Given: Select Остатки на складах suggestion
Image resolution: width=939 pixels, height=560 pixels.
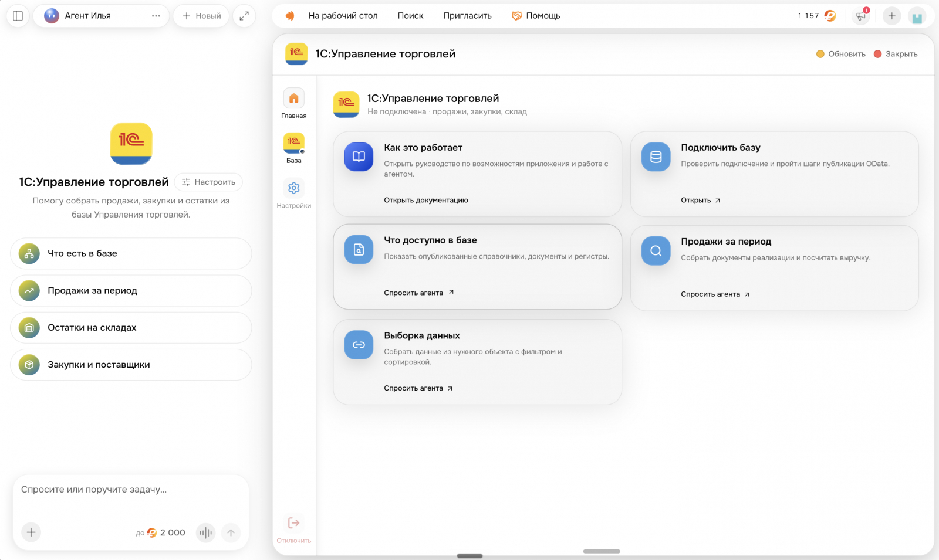Looking at the screenshot, I should [x=131, y=327].
